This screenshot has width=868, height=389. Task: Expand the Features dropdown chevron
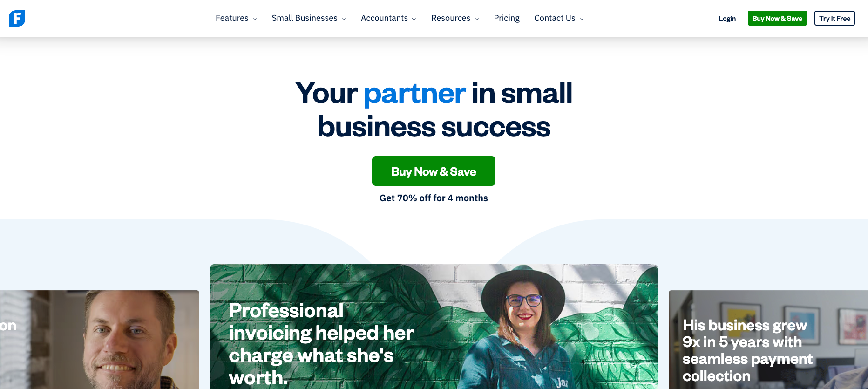tap(255, 19)
